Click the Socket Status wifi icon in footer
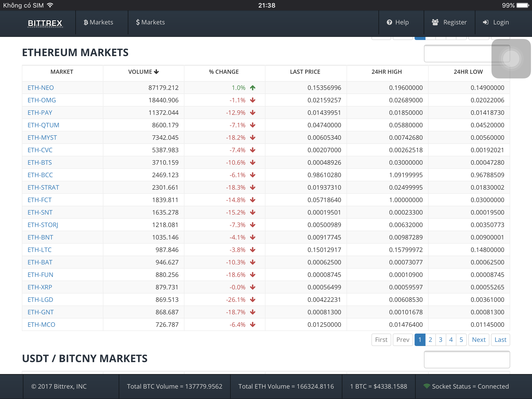The width and height of the screenshot is (532, 399). pos(427,386)
